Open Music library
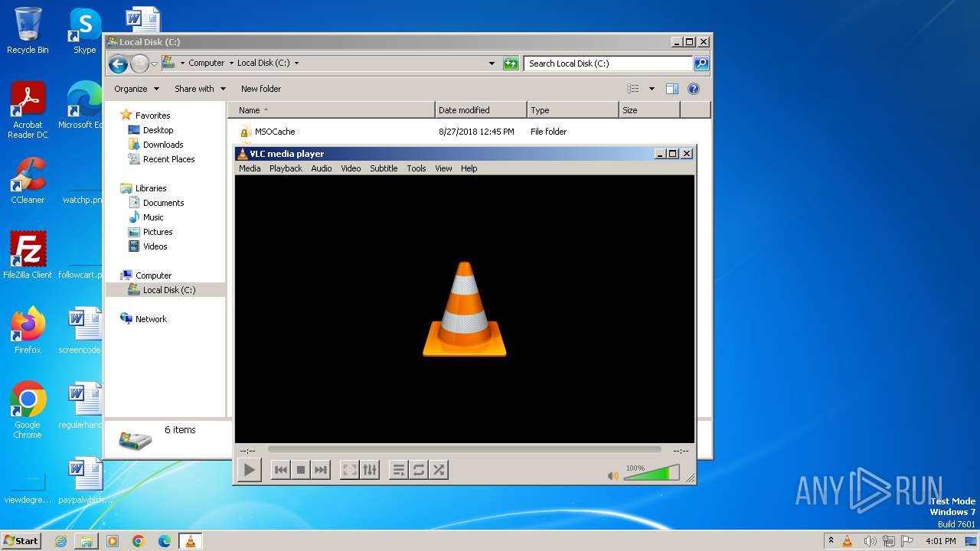This screenshot has height=551, width=980. point(153,217)
